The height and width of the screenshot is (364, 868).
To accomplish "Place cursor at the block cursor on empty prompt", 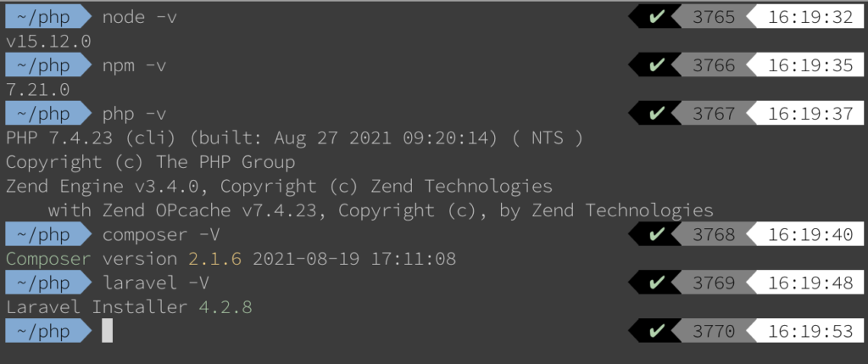I will tap(107, 332).
